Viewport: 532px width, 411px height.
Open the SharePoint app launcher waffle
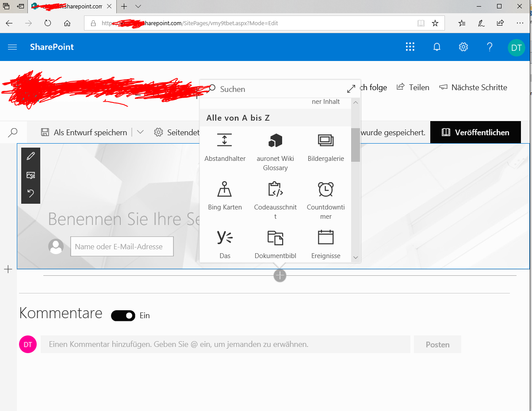tap(410, 47)
